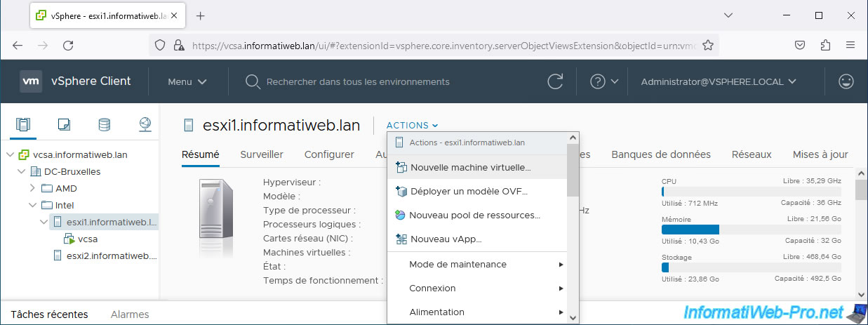Click the smiley feedback icon
Image resolution: width=868 pixels, height=325 pixels.
846,81
